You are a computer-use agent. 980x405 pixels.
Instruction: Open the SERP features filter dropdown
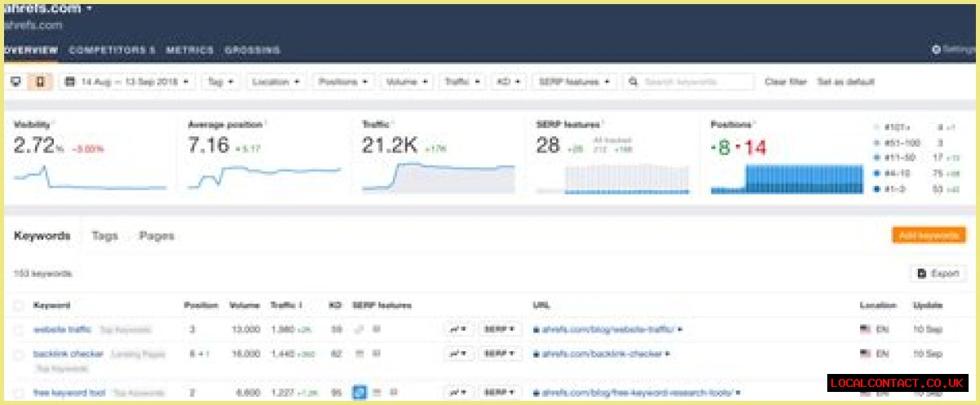[573, 82]
